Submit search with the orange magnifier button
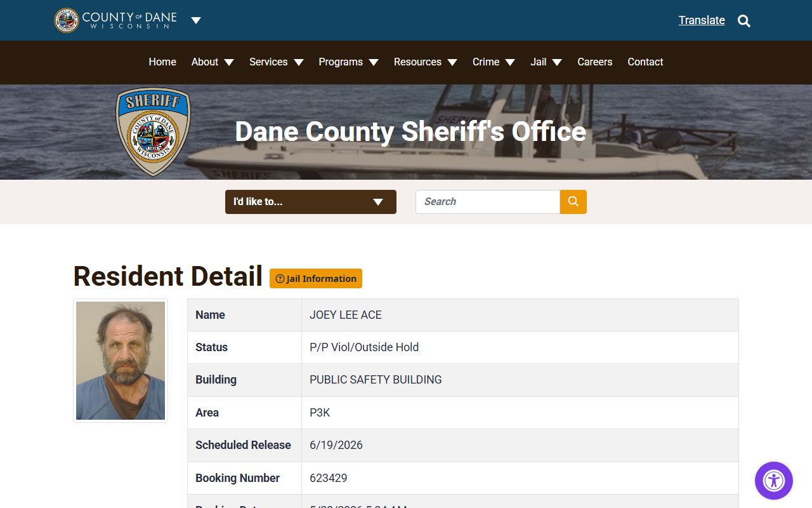812x508 pixels. (x=573, y=202)
